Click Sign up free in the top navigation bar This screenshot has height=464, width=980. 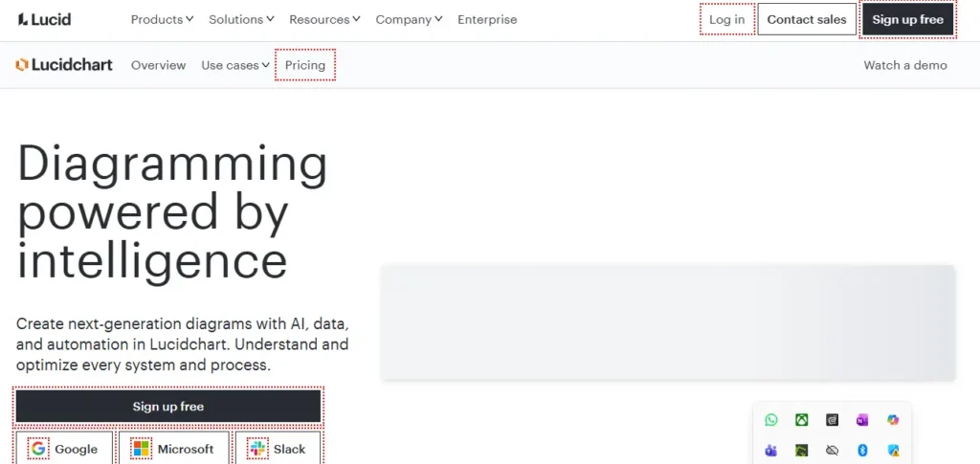907,19
